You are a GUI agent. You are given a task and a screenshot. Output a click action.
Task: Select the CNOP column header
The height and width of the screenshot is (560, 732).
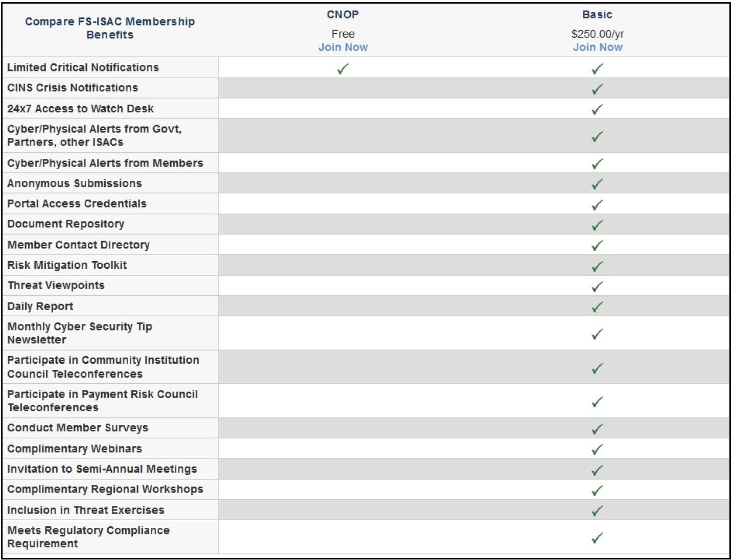[x=343, y=15]
